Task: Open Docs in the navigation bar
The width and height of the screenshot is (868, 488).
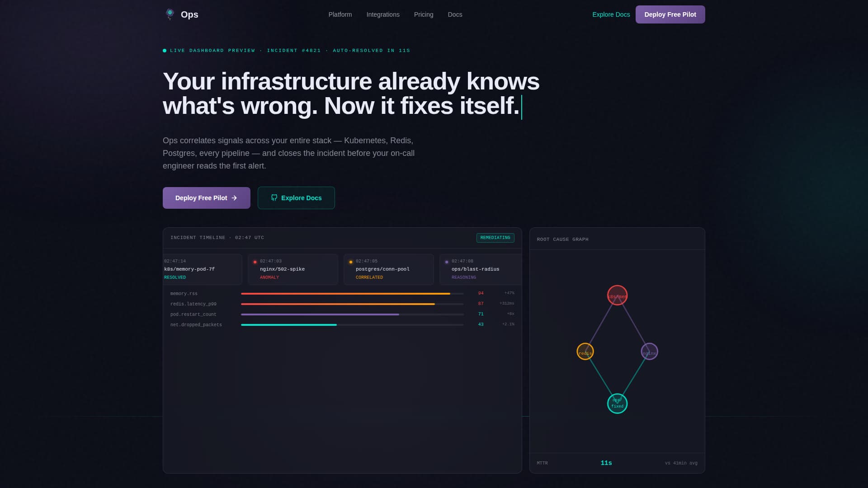Action: click(x=455, y=14)
